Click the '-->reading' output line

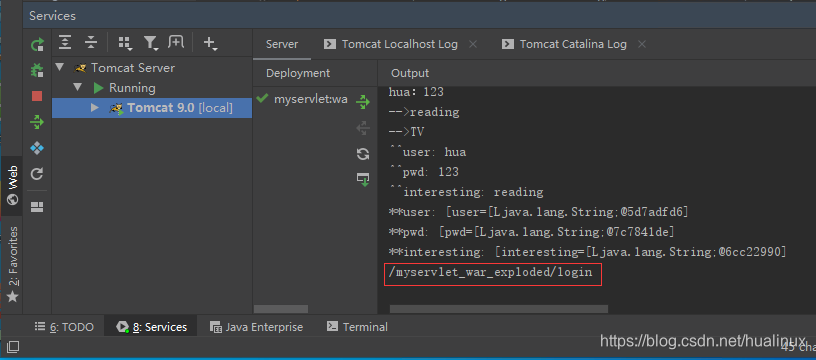tap(424, 112)
